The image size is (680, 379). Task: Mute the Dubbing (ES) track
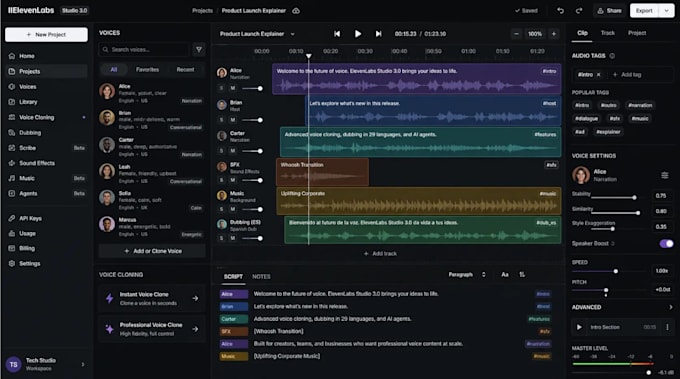click(x=233, y=238)
